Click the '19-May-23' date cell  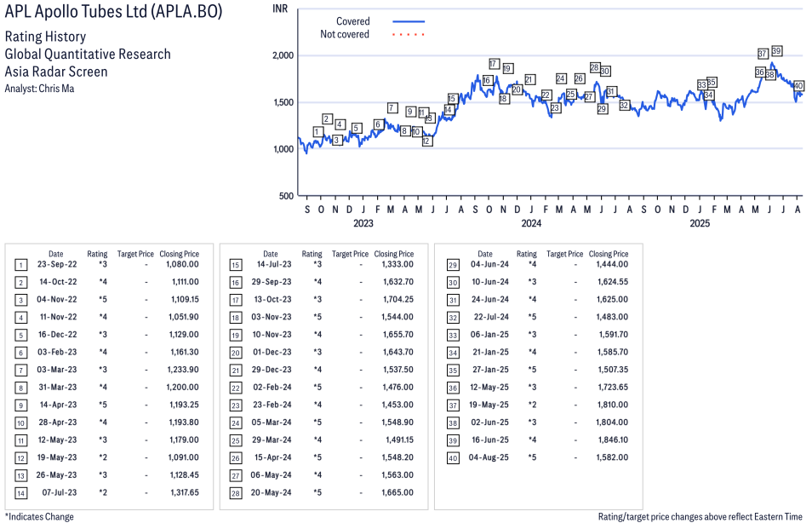click(x=58, y=457)
